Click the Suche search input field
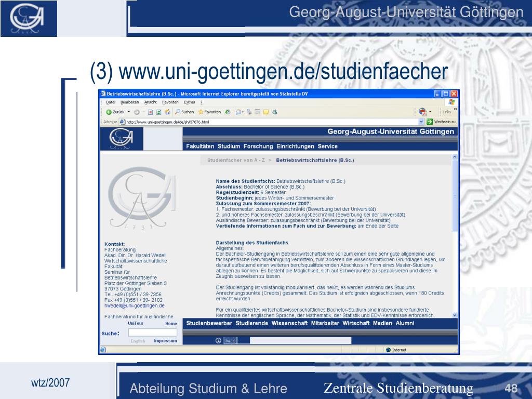 click(x=153, y=333)
